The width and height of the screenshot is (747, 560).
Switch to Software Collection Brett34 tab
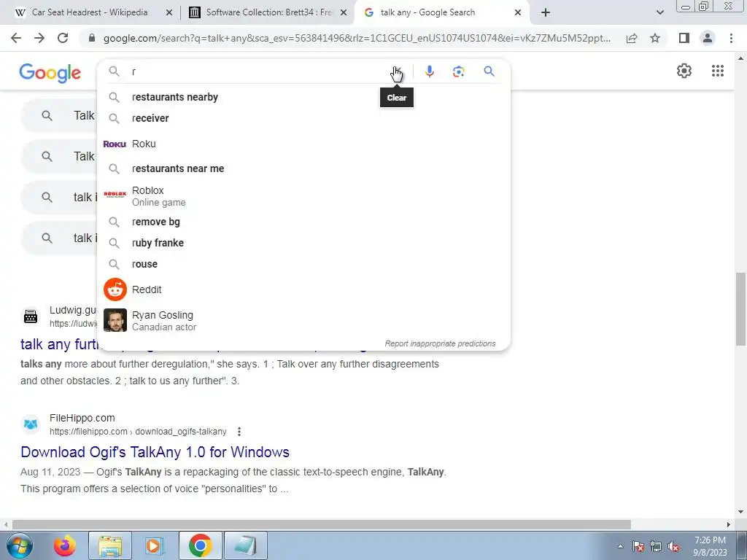coord(268,13)
